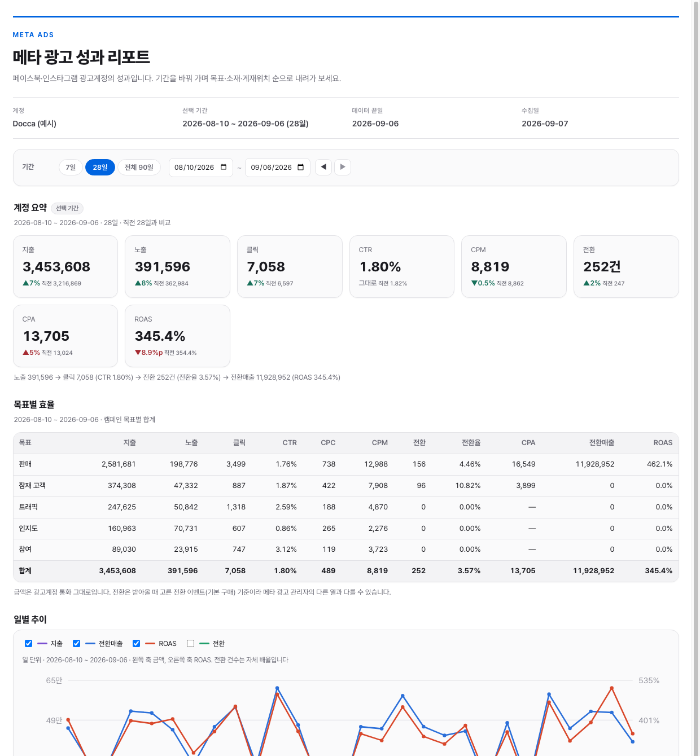Click the 462.1% ROAS value for 판매
Image resolution: width=700 pixels, height=756 pixels.
point(660,464)
